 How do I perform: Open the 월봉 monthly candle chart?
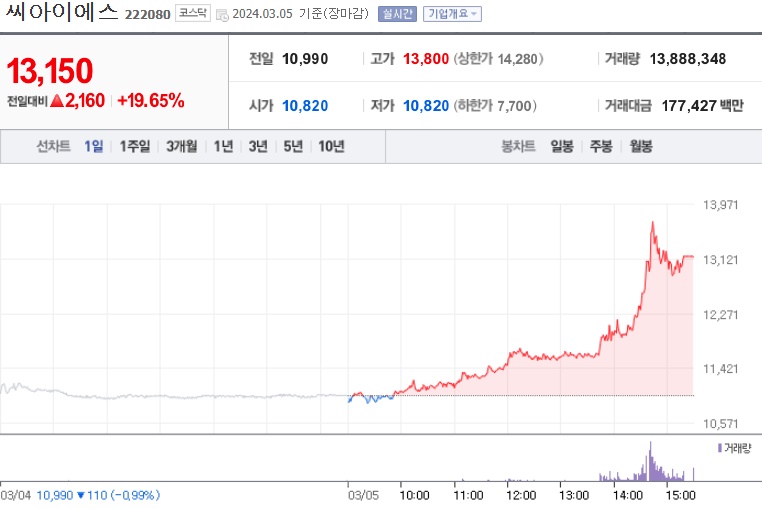pyautogui.click(x=641, y=146)
